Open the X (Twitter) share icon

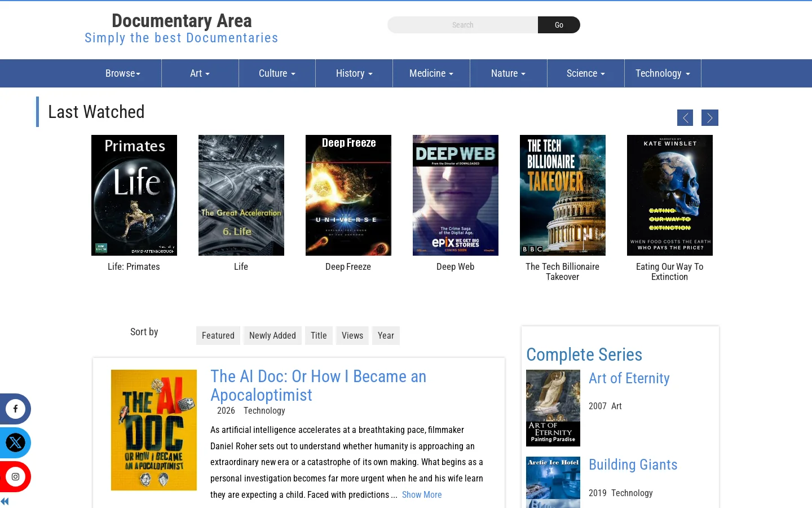(15, 443)
